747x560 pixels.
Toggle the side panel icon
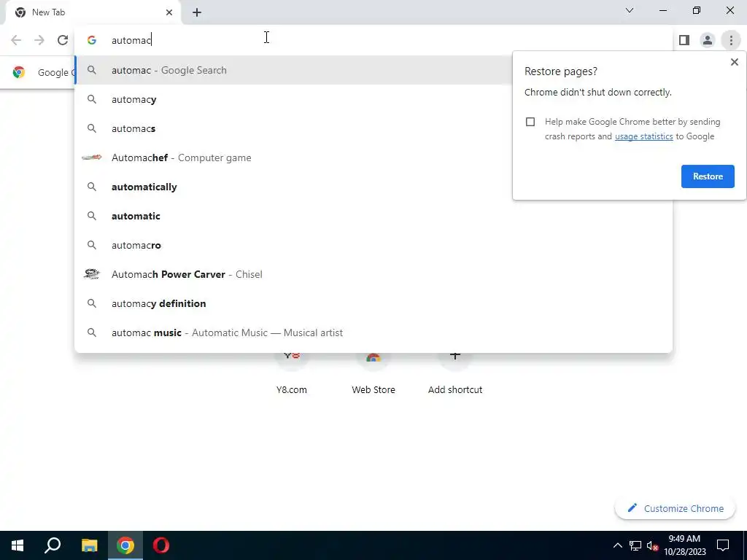(x=684, y=40)
